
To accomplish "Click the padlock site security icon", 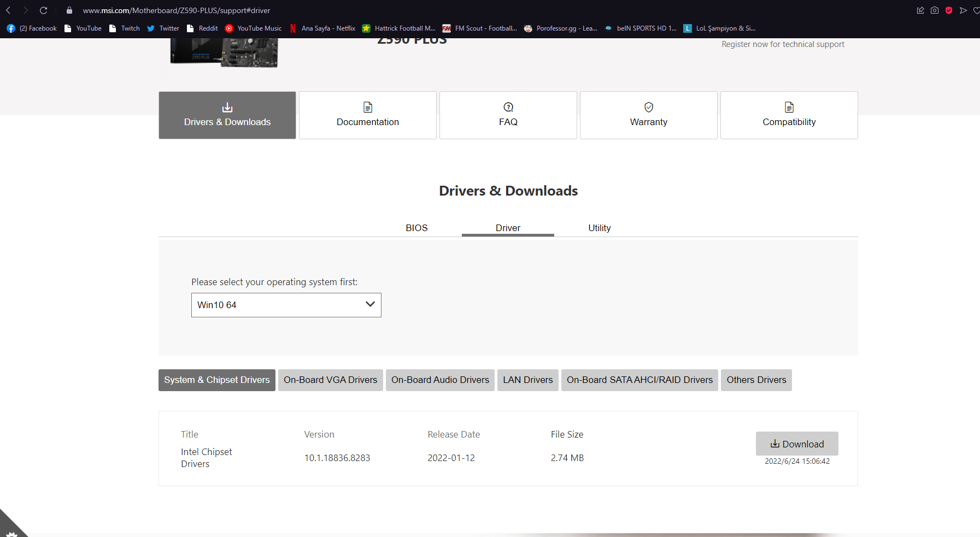I will [x=69, y=10].
